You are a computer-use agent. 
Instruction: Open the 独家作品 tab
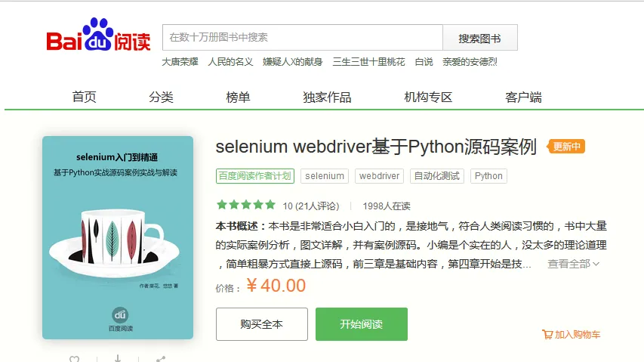click(x=327, y=97)
